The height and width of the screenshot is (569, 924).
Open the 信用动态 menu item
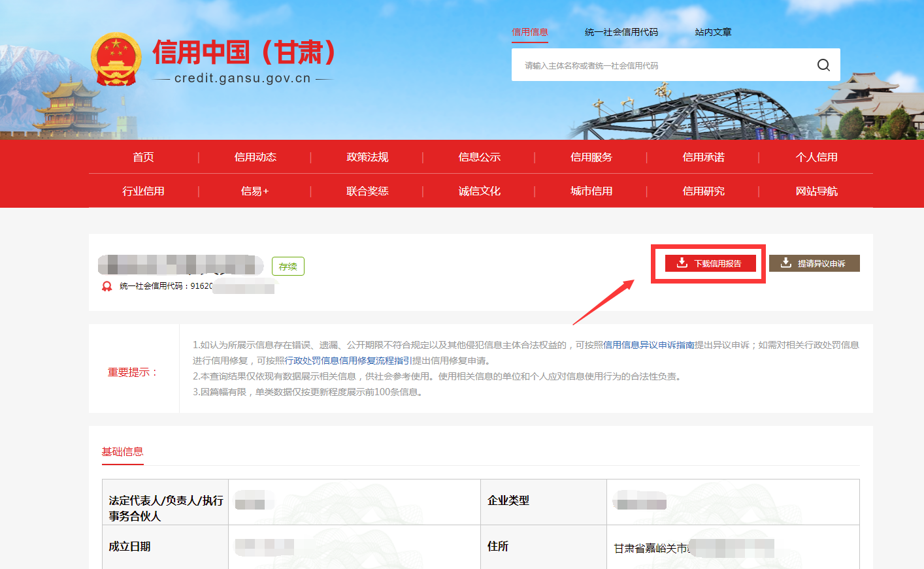(255, 157)
